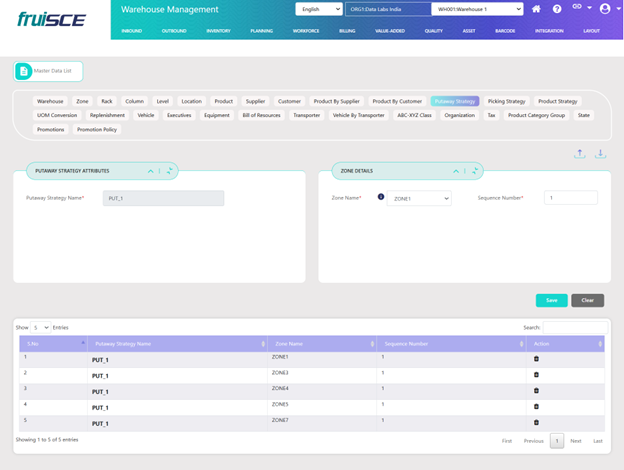This screenshot has height=470, width=624.
Task: Collapse the Putaway Strategy Attributes panel
Action: coord(151,171)
